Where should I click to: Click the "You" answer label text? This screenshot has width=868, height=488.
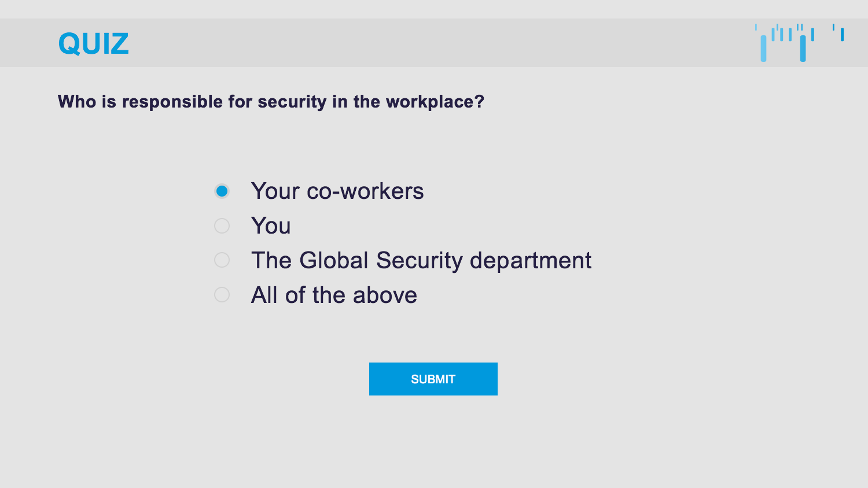[271, 226]
